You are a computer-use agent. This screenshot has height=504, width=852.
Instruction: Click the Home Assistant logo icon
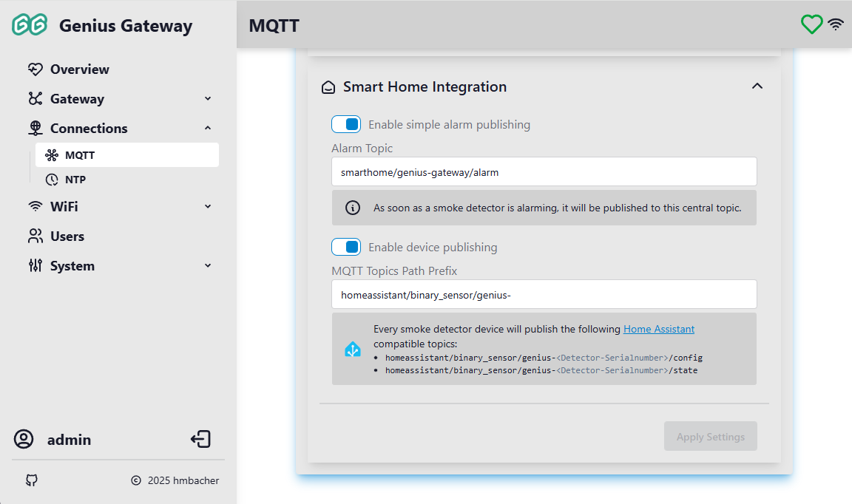pos(353,350)
